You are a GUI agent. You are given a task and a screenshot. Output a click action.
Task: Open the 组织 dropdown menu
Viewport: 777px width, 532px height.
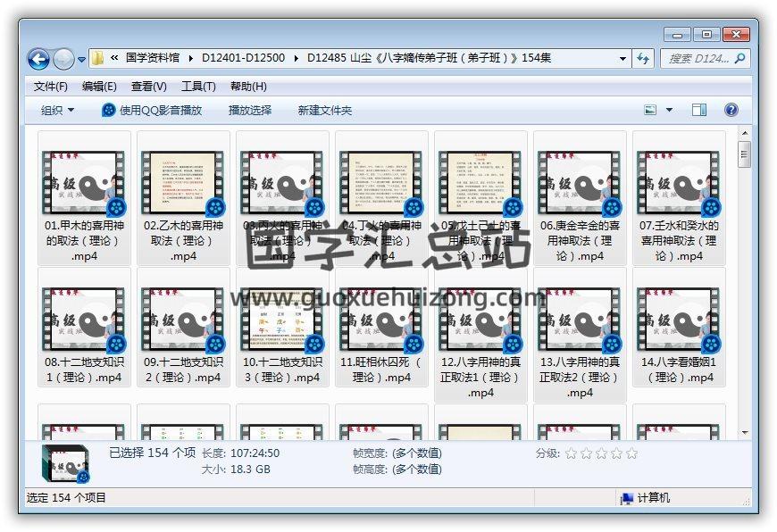[x=58, y=110]
